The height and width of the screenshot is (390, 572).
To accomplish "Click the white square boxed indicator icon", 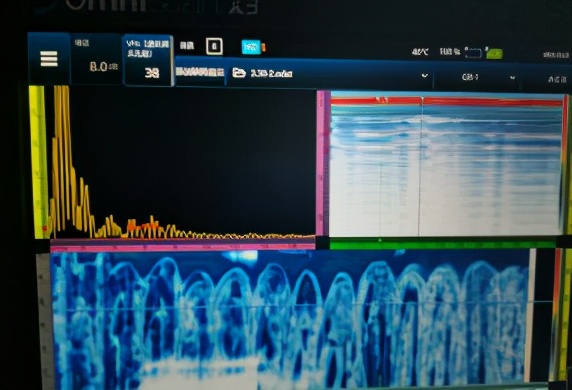I will click(x=214, y=46).
